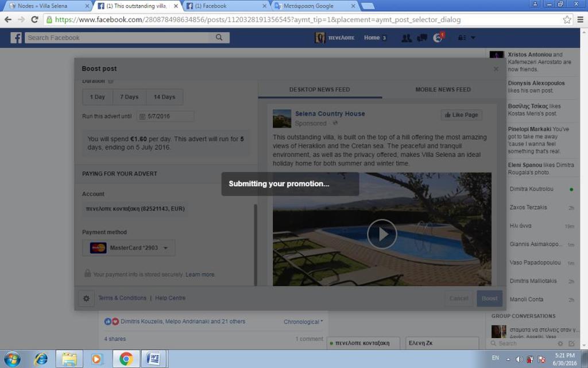Expand the account menu arrow

click(x=473, y=38)
